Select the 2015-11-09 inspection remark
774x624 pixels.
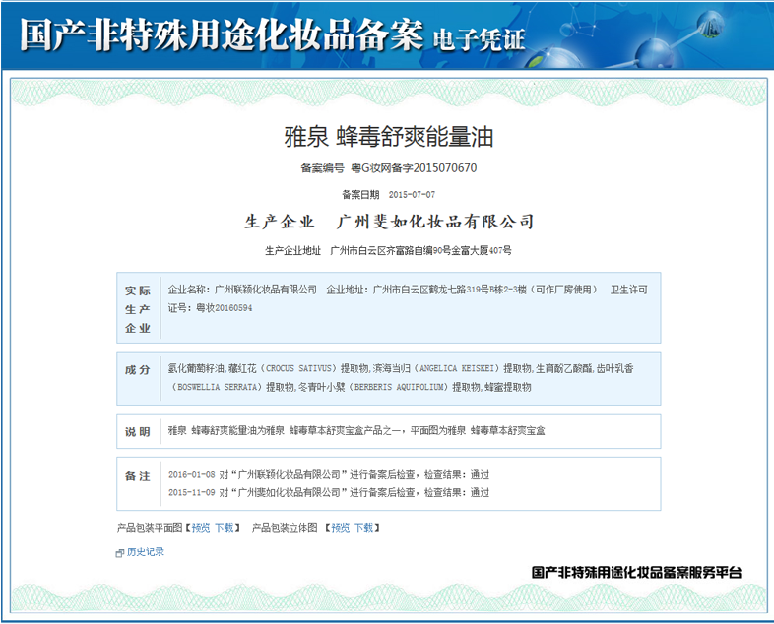pos(328,492)
